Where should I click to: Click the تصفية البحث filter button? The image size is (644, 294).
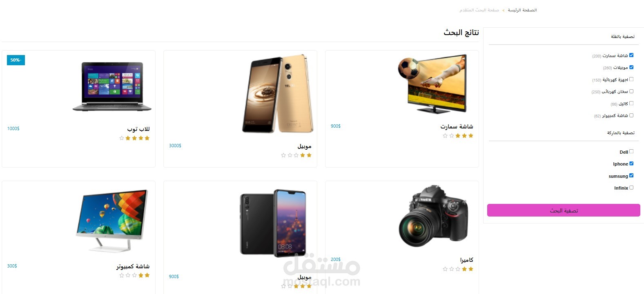click(564, 210)
